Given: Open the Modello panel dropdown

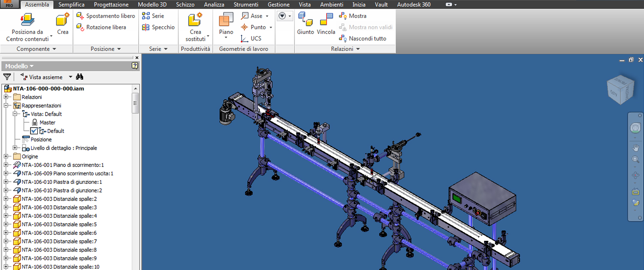Looking at the screenshot, I should tap(19, 66).
